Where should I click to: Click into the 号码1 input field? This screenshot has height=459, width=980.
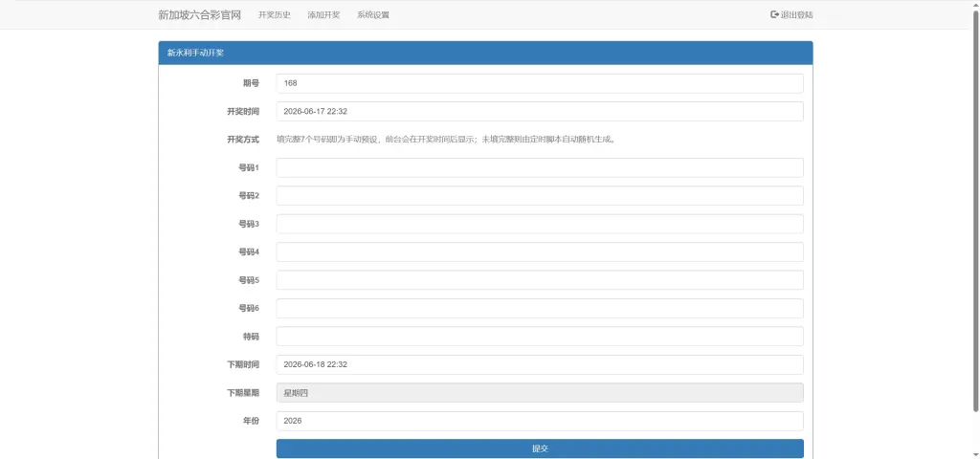[540, 168]
